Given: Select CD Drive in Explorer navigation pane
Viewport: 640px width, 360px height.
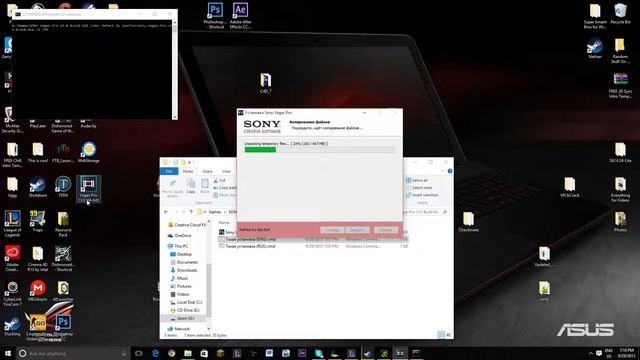Looking at the screenshot, I should click(x=184, y=310).
